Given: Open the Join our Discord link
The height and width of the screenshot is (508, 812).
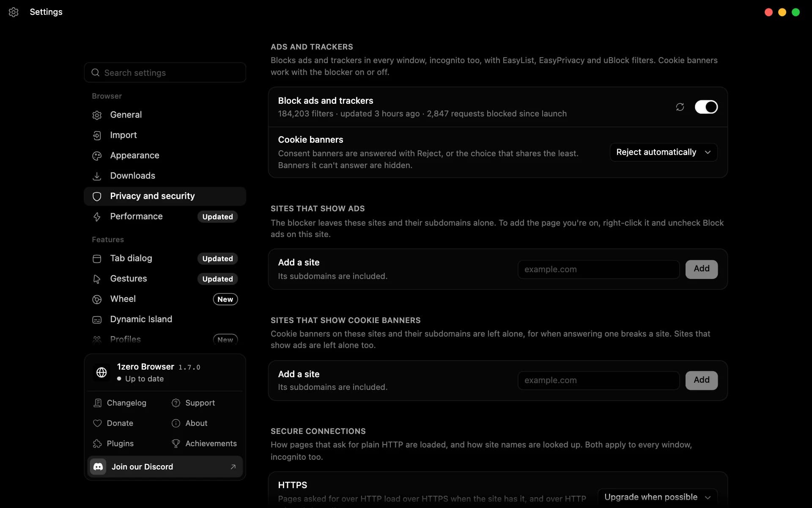Looking at the screenshot, I should point(165,467).
